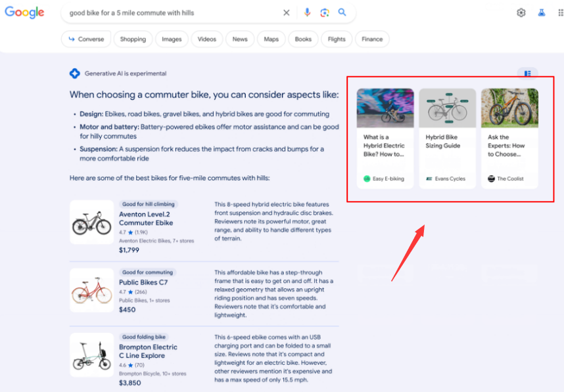
Task: Toggle the generative AI layout view button
Action: 527,74
